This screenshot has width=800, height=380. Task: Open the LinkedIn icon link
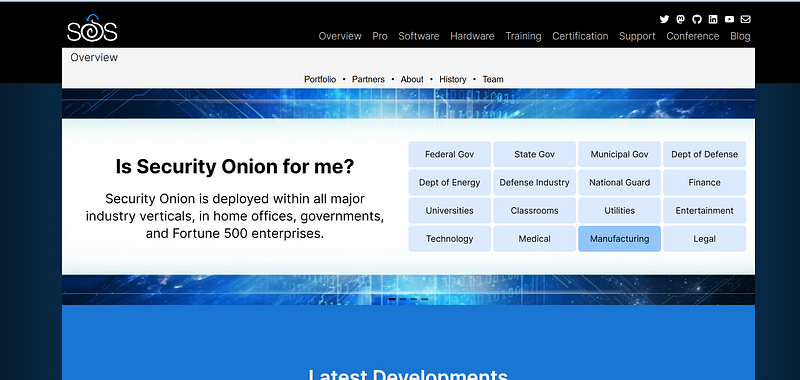pos(713,19)
